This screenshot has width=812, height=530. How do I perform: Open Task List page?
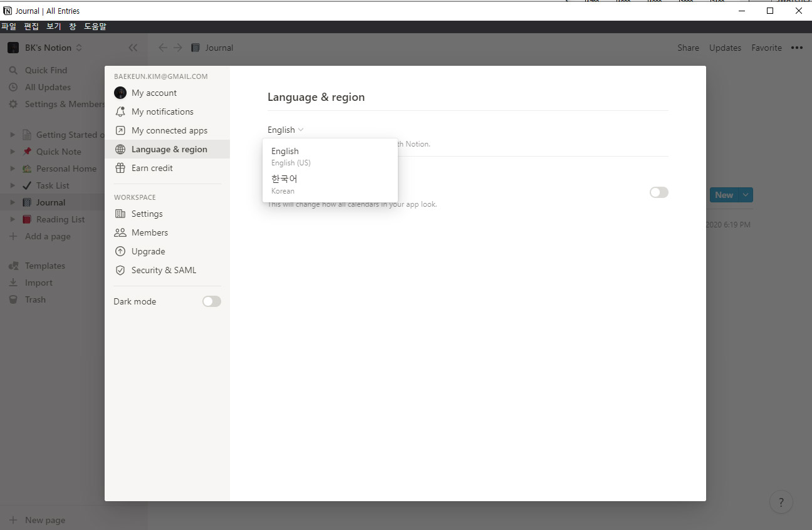tap(53, 185)
